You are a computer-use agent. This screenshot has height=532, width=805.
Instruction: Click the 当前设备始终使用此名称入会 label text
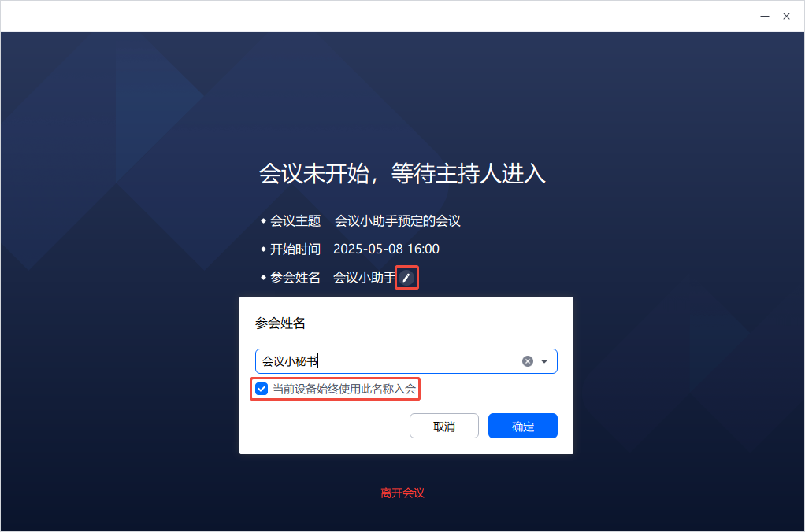344,389
